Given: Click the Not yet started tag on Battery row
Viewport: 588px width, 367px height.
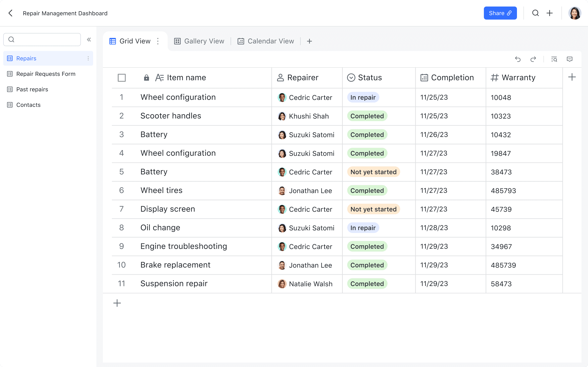Looking at the screenshot, I should (373, 172).
